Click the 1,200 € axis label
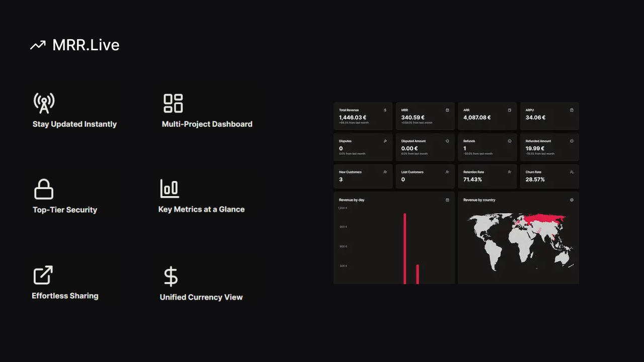 343,208
